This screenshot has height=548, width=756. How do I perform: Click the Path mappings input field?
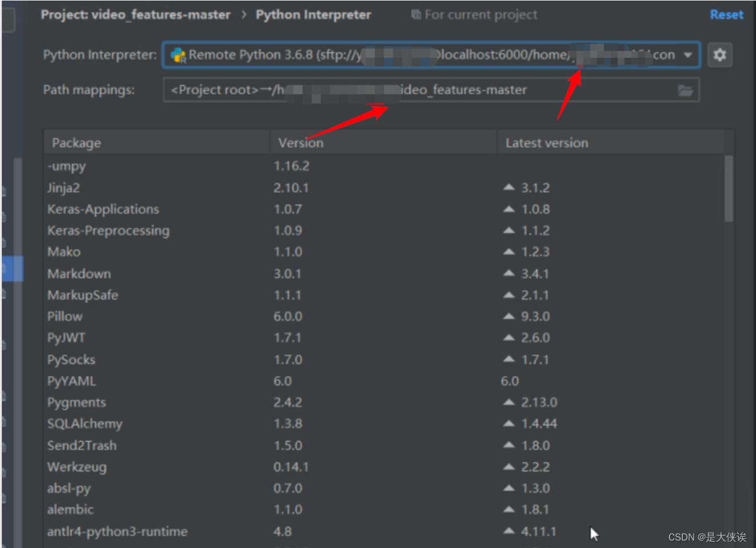pyautogui.click(x=431, y=90)
